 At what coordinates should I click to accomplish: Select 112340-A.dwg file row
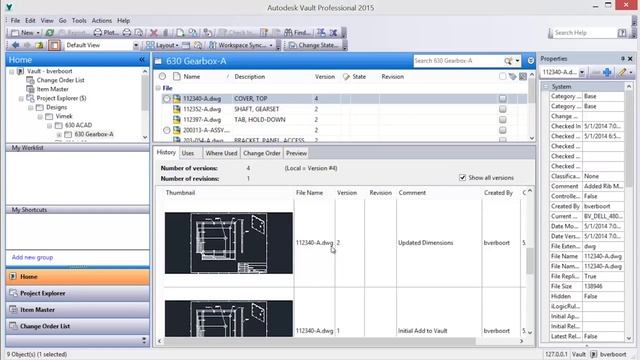tap(341, 99)
